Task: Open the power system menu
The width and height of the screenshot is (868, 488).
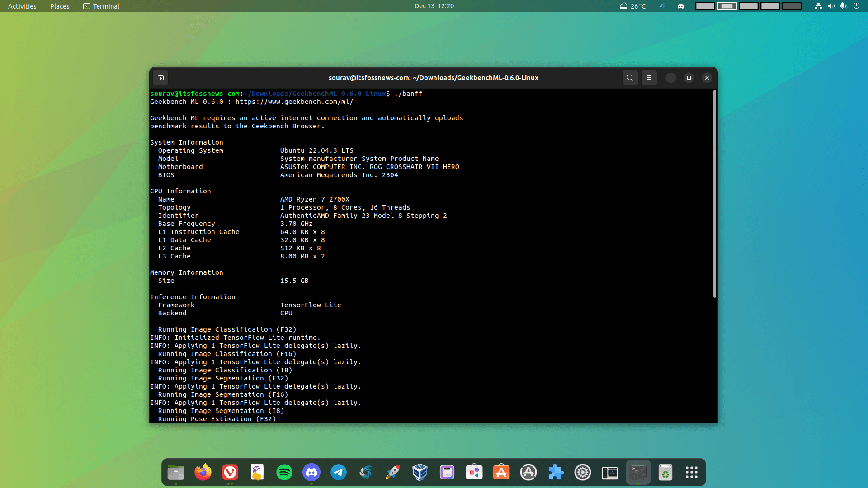Action: 857,6
